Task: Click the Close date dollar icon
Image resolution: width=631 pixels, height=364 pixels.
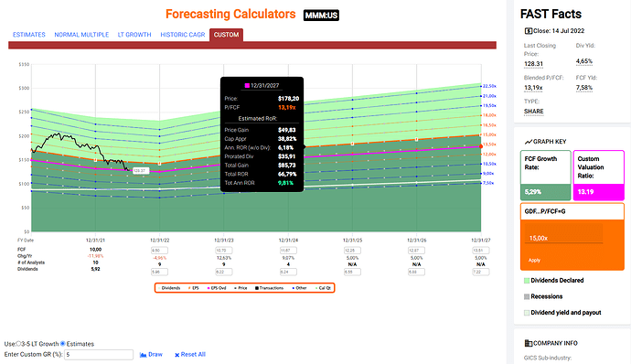Action: pos(528,31)
